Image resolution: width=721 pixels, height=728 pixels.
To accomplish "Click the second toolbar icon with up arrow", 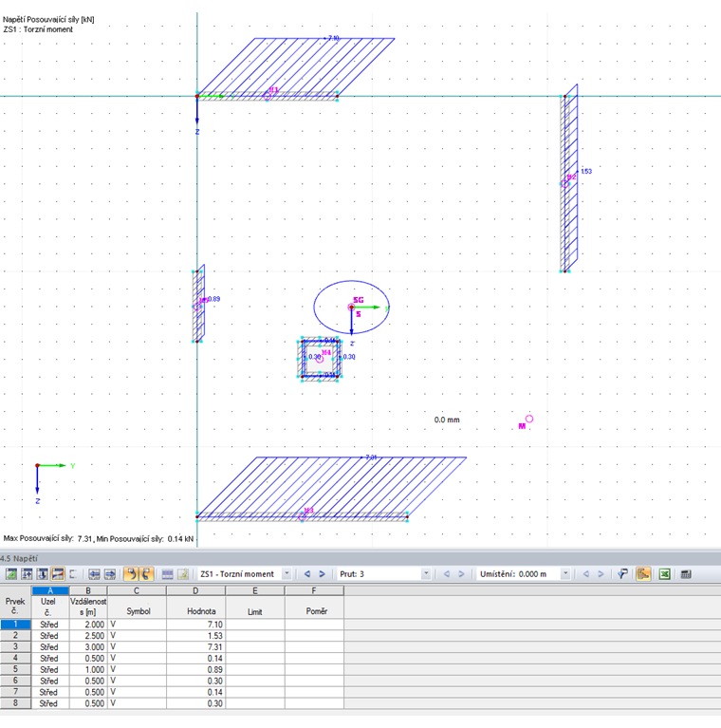I will tap(27, 574).
